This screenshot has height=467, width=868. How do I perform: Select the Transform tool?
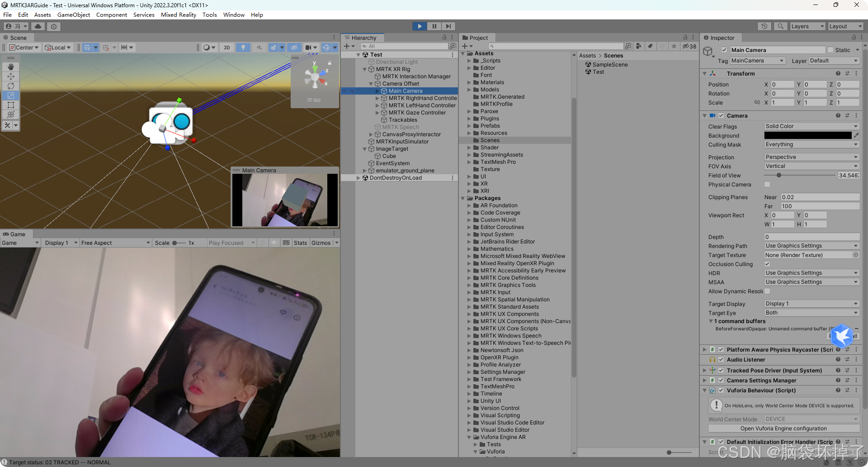click(x=11, y=114)
